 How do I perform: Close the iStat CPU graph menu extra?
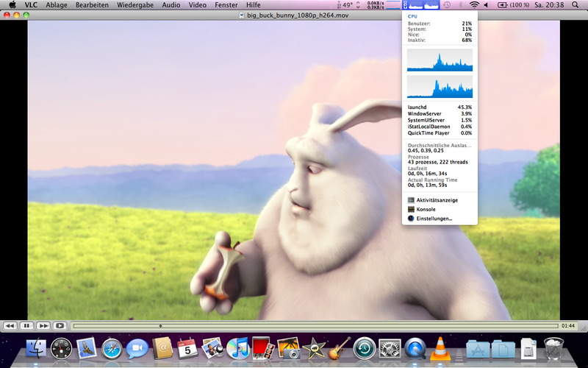click(421, 5)
